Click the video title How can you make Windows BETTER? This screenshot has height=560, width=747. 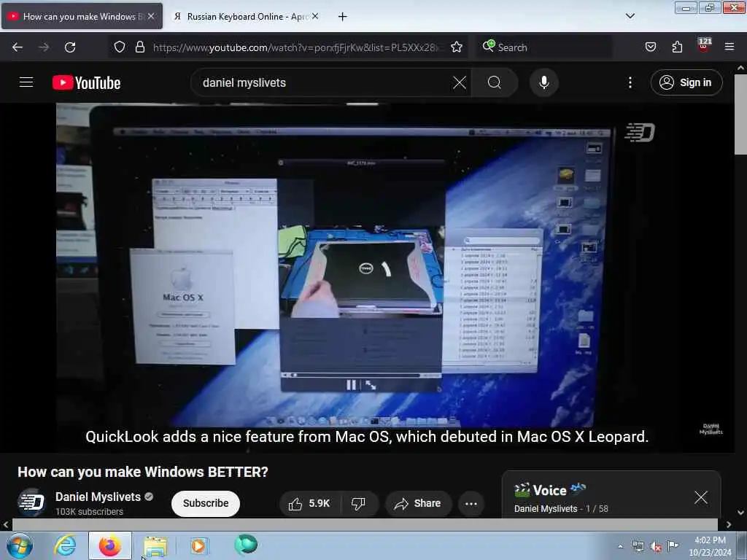143,472
